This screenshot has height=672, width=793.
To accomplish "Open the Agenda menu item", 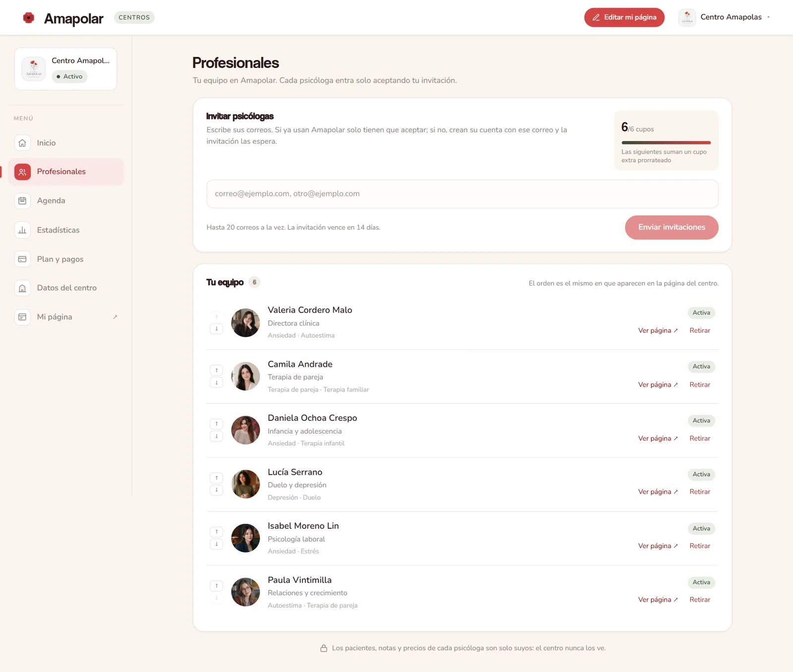I will click(x=65, y=201).
